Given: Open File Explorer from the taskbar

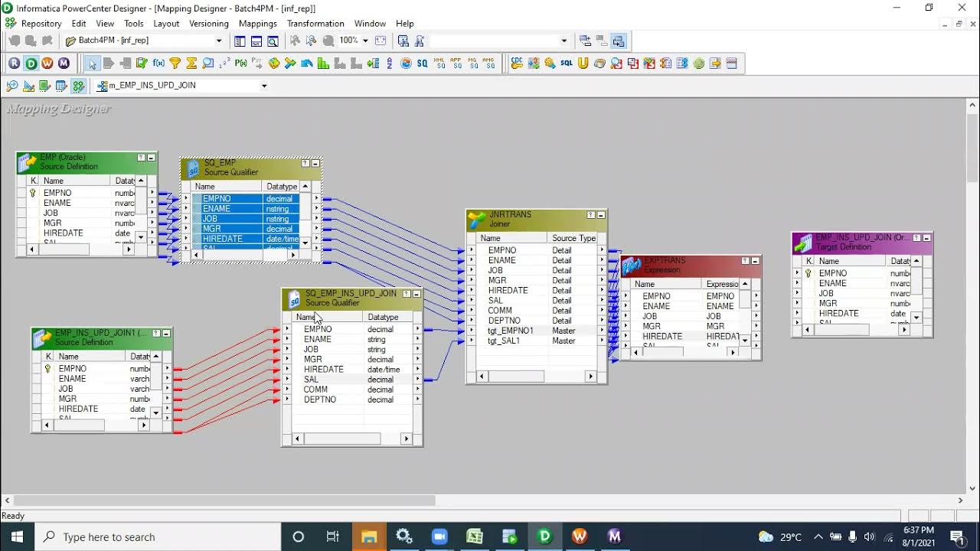Looking at the screenshot, I should click(369, 536).
